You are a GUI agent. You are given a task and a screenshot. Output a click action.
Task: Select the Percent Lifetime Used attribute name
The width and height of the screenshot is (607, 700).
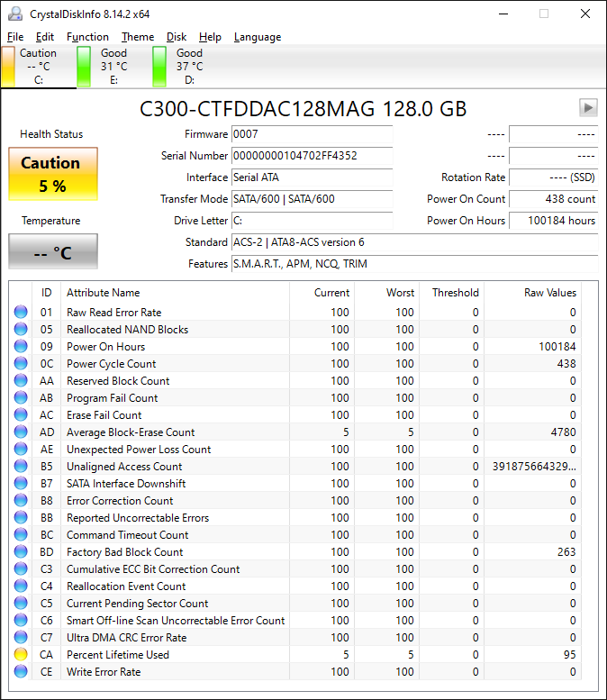pyautogui.click(x=118, y=655)
